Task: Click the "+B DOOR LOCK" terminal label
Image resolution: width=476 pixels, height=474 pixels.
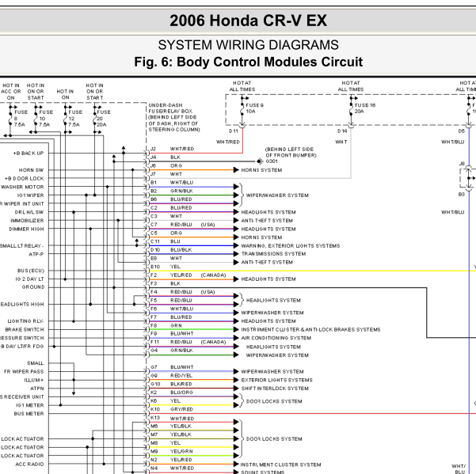Action: 25,178
